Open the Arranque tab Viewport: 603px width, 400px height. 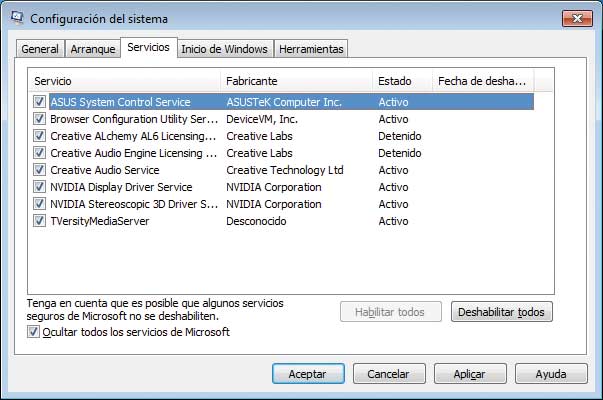(92, 49)
